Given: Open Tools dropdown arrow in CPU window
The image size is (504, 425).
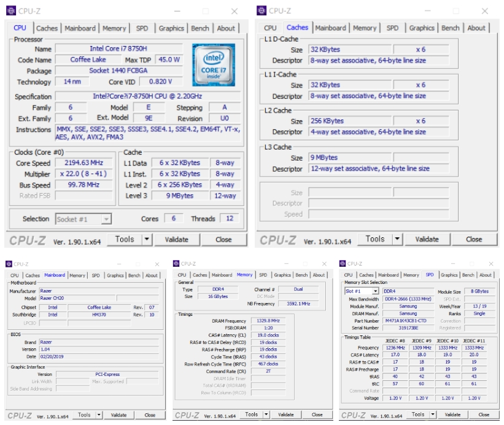Looking at the screenshot, I should pyautogui.click(x=147, y=239).
